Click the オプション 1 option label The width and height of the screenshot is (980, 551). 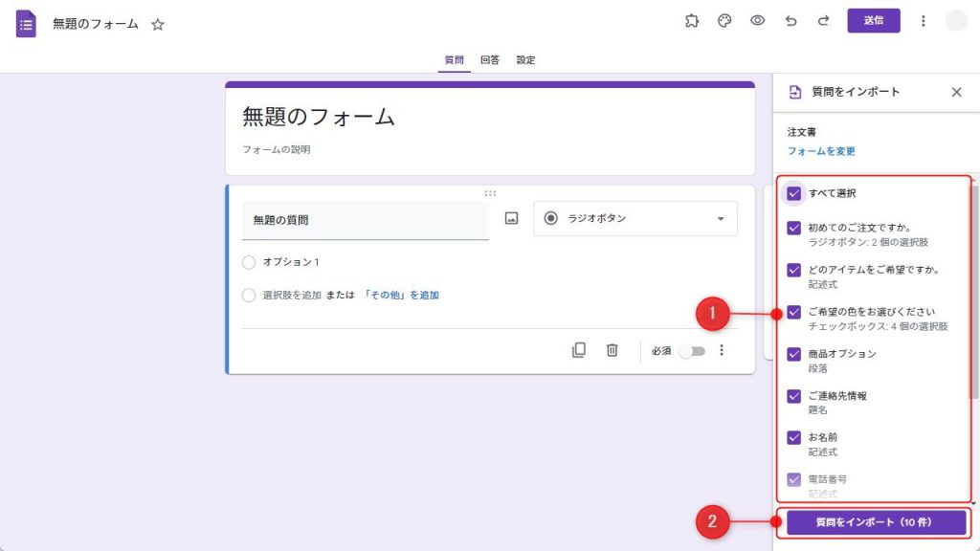pyautogui.click(x=291, y=262)
